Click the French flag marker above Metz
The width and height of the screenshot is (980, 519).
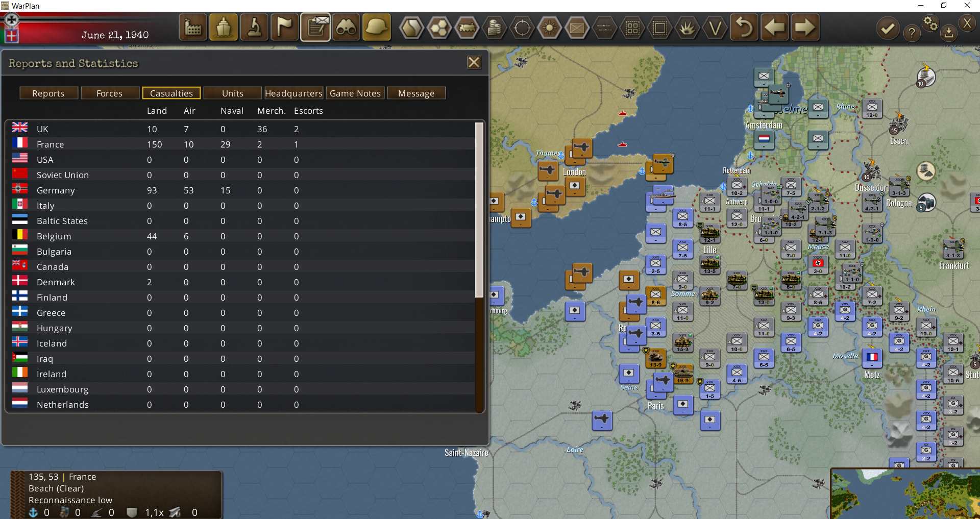click(872, 357)
